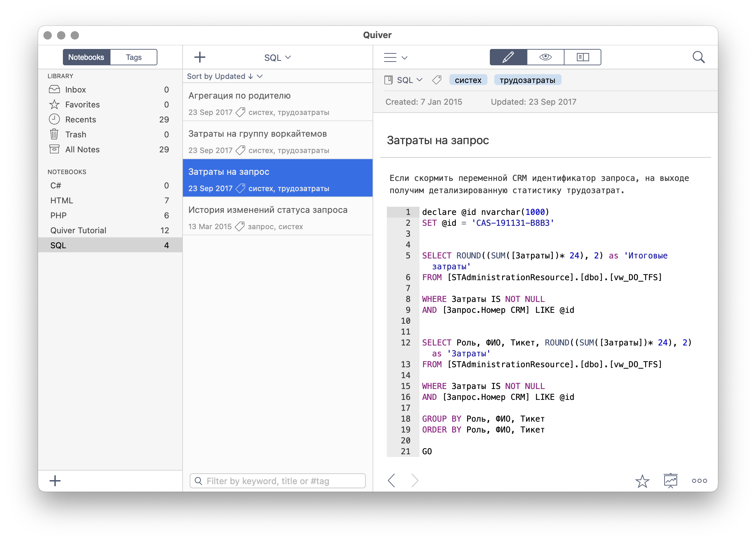
Task: Select the note Затраты на запрос in the list
Action: [x=278, y=178]
